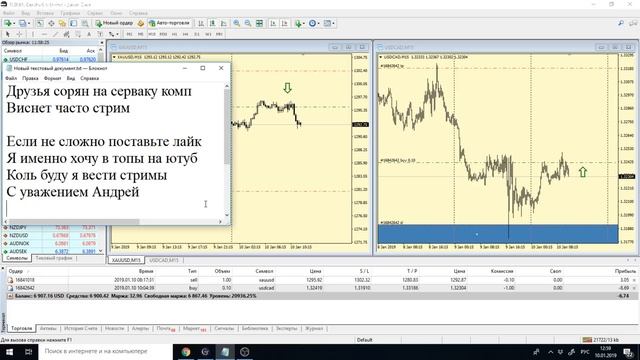The height and width of the screenshot is (360, 640).
Task: Toggle chart auto scroll icon
Action: [273, 23]
